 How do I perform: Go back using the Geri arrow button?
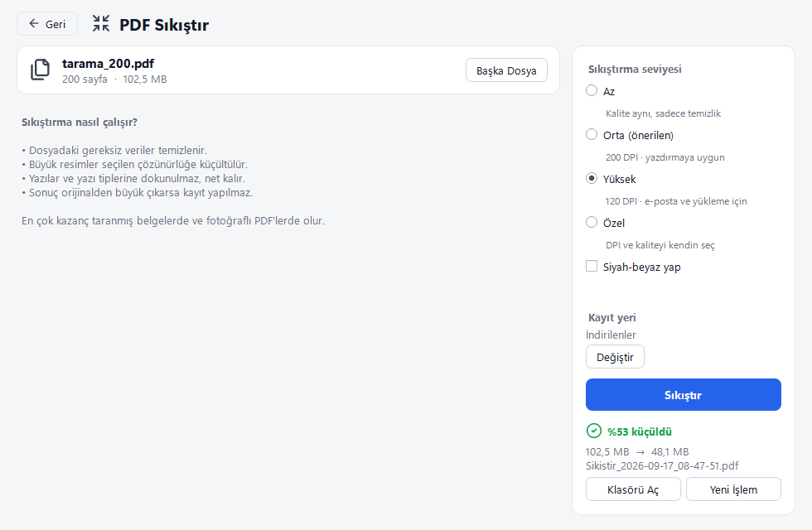pos(47,24)
